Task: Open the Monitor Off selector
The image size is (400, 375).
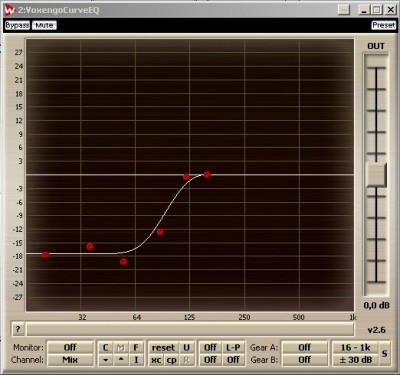Action: (70, 348)
